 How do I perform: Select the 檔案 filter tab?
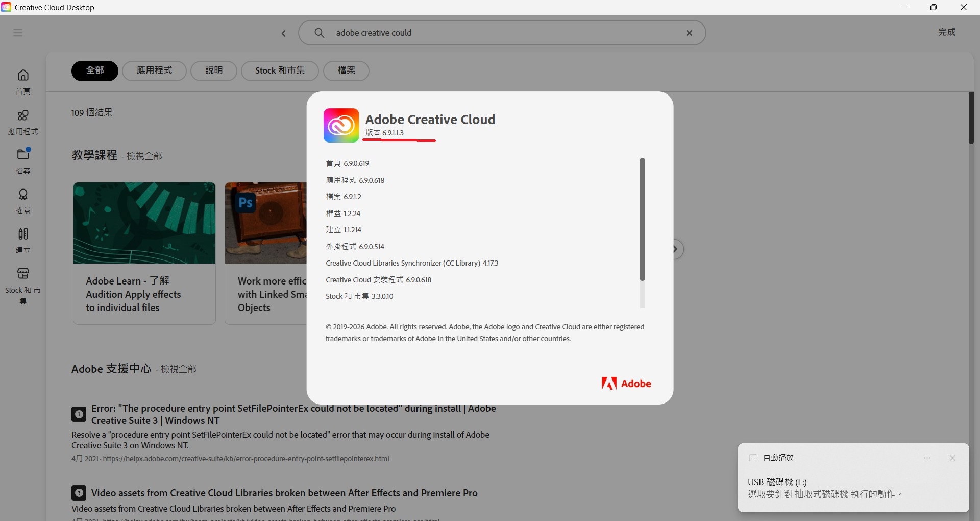coord(346,70)
